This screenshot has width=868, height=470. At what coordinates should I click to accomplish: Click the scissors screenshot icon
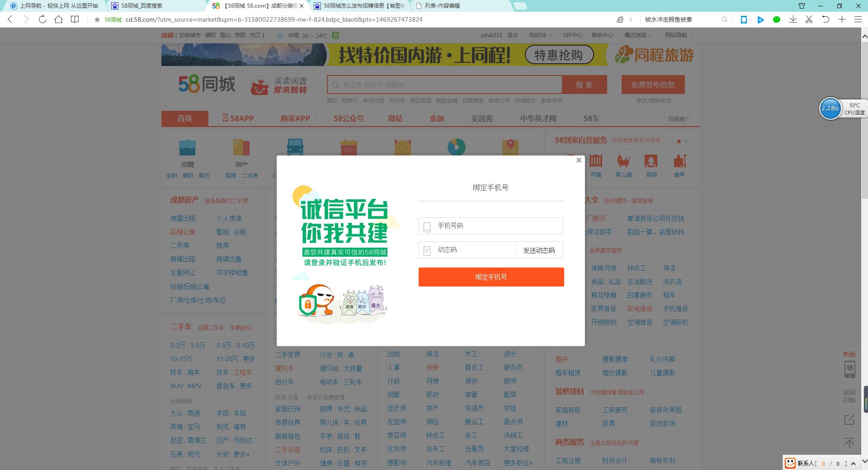(809, 19)
